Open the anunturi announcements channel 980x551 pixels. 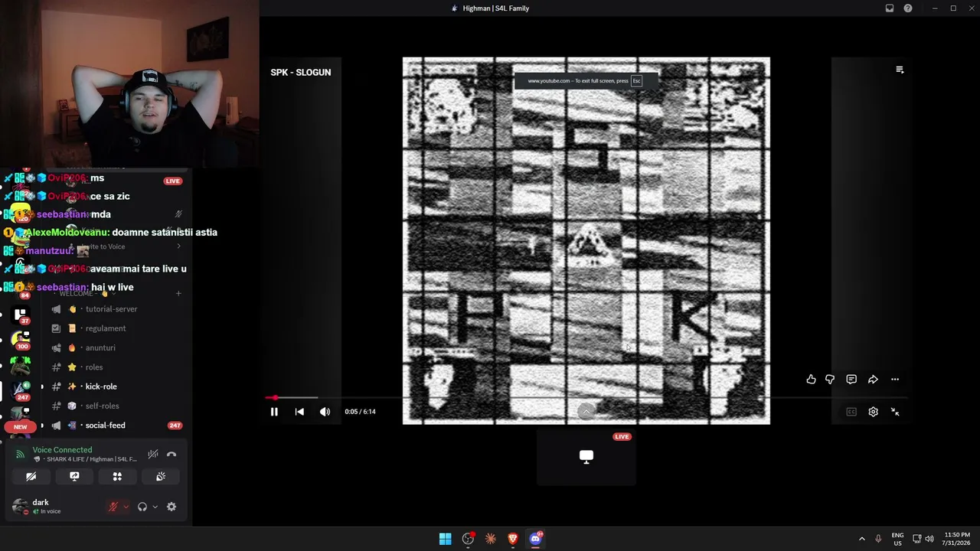coord(100,347)
